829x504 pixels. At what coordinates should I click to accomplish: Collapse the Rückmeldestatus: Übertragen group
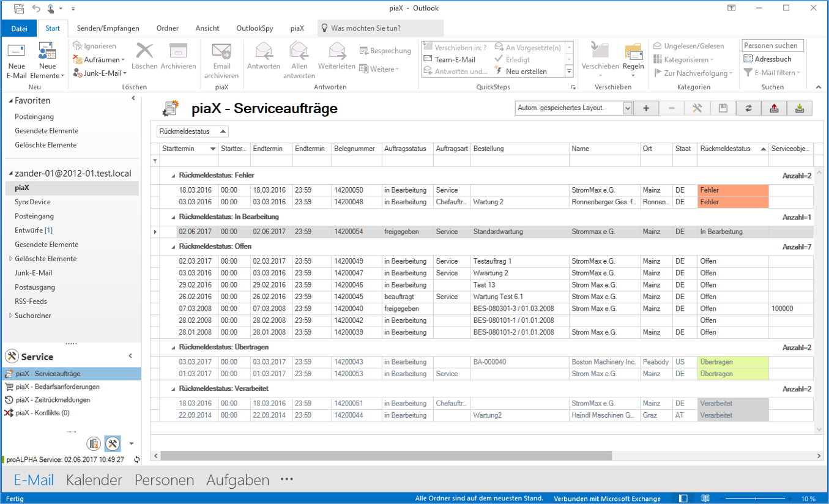click(173, 347)
